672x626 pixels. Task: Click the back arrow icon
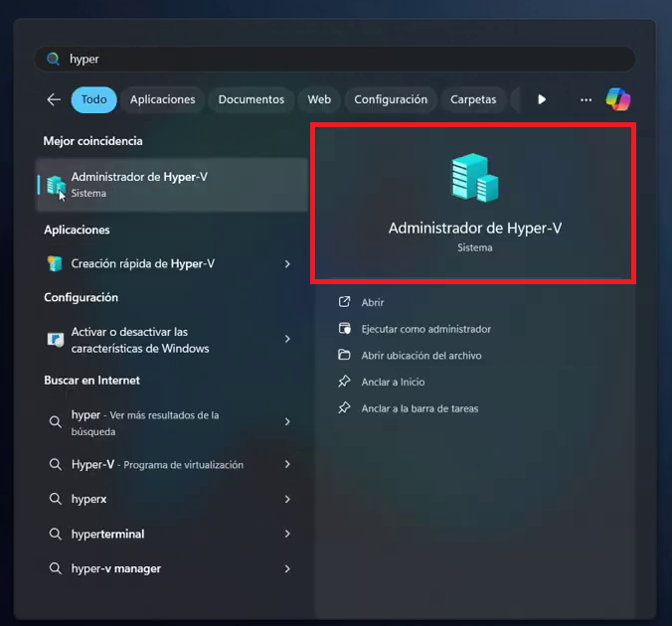pyautogui.click(x=54, y=99)
